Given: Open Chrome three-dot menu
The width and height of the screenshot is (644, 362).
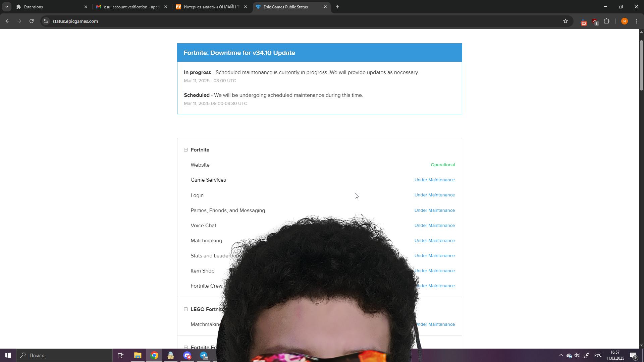Looking at the screenshot, I should [637, 21].
